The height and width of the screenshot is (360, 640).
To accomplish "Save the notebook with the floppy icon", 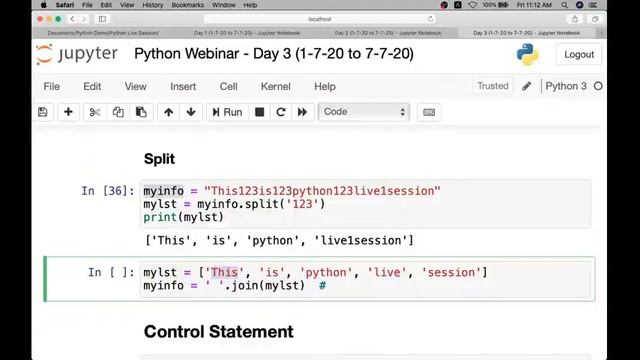I will [43, 112].
